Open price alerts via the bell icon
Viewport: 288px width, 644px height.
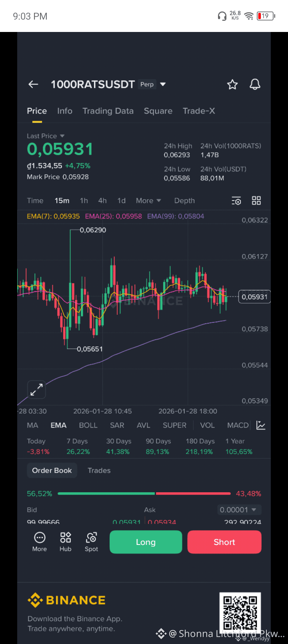pyautogui.click(x=255, y=84)
